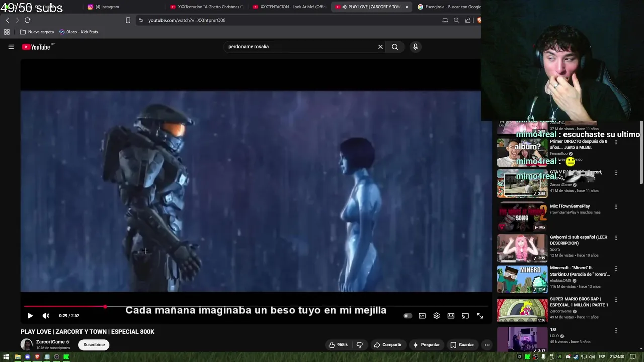Screen dimensions: 644x362
Task: Switch to the Instagram tab
Action: [123, 7]
